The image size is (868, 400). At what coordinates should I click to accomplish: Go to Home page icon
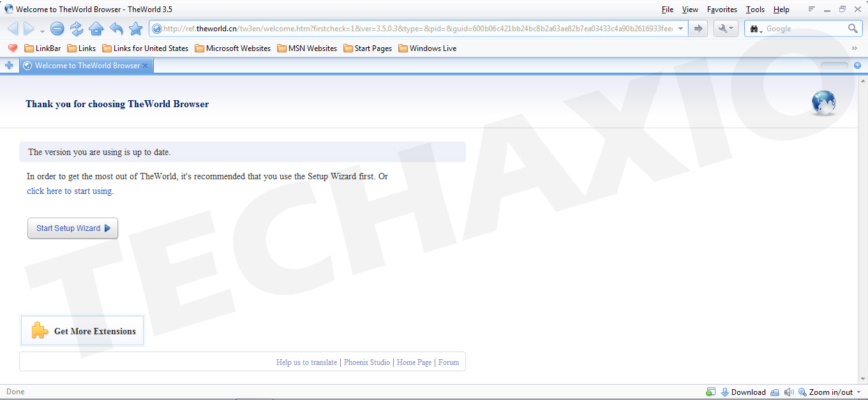pos(96,29)
